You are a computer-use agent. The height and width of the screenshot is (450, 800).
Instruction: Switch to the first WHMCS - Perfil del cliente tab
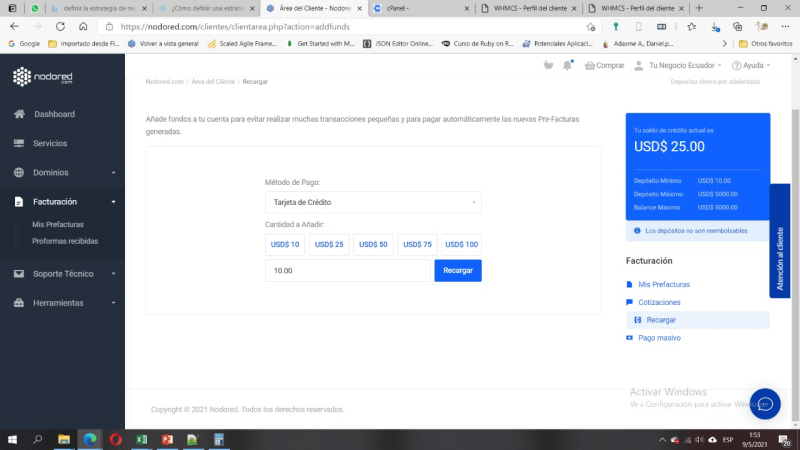(530, 8)
